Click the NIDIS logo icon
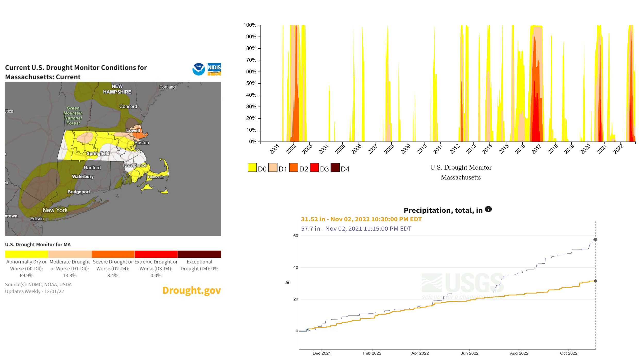The image size is (644, 362). [x=214, y=69]
